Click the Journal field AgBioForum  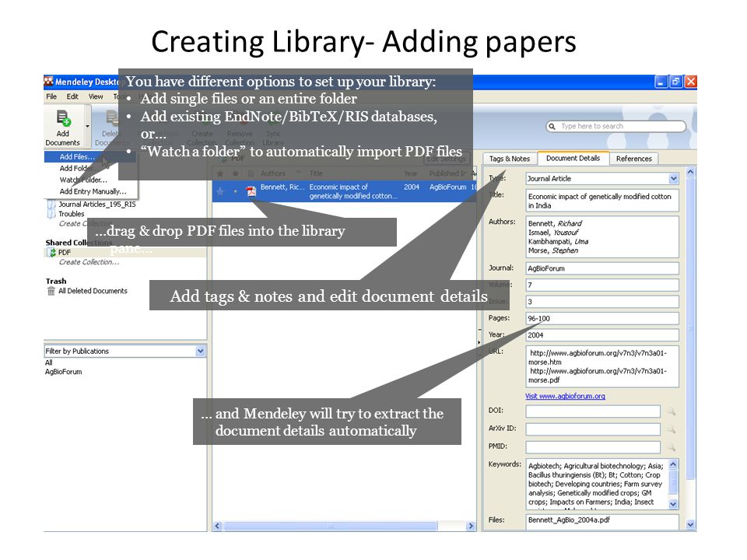[602, 268]
